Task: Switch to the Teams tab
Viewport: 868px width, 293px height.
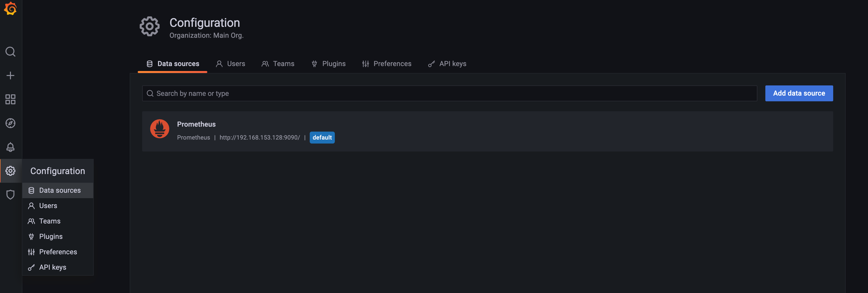Action: pyautogui.click(x=278, y=64)
